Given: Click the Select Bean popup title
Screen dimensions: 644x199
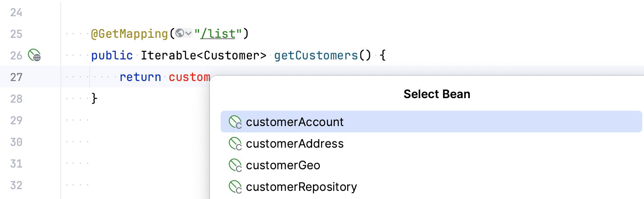Looking at the screenshot, I should point(437,94).
